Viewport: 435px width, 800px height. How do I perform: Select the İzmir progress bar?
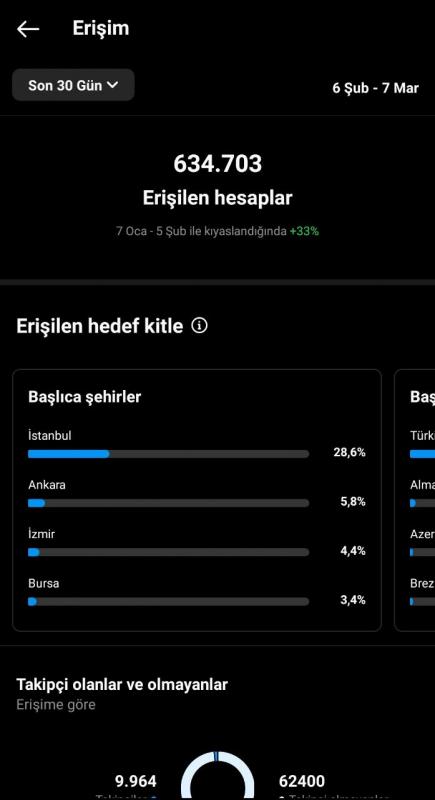click(168, 552)
